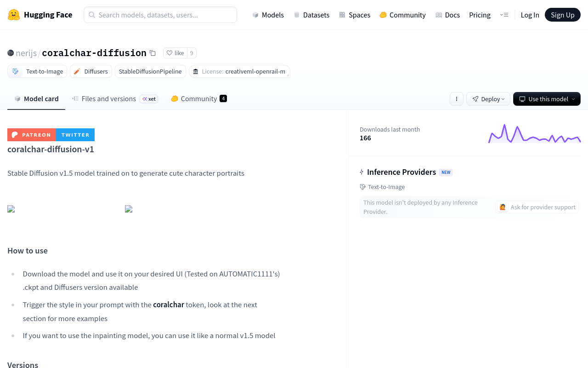Select the Diffusers library tag
This screenshot has width=588, height=368.
tap(91, 71)
